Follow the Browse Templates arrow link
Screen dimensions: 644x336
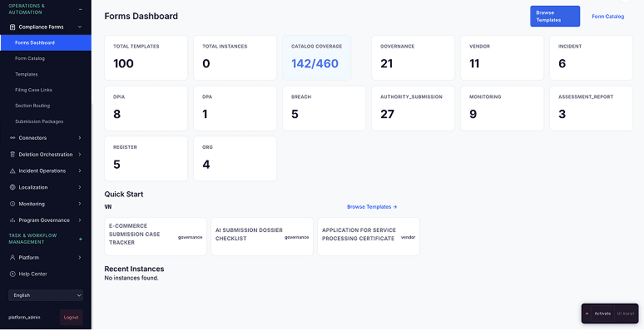pyautogui.click(x=372, y=206)
